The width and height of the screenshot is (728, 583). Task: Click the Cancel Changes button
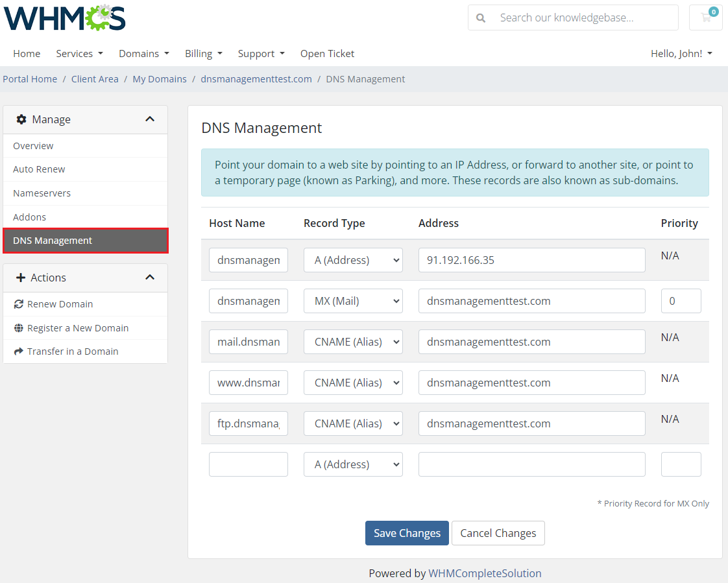click(x=498, y=533)
